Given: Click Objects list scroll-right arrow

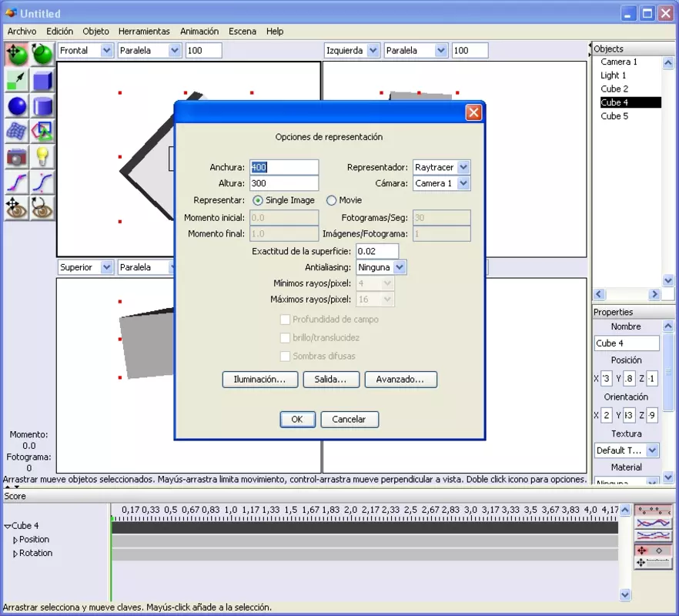Looking at the screenshot, I should 654,294.
